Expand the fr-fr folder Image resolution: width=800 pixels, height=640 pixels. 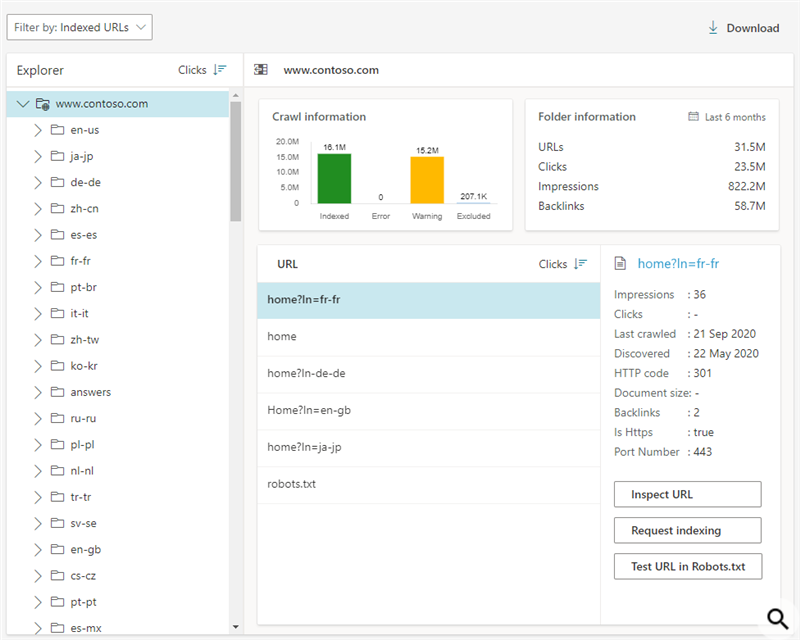click(37, 261)
